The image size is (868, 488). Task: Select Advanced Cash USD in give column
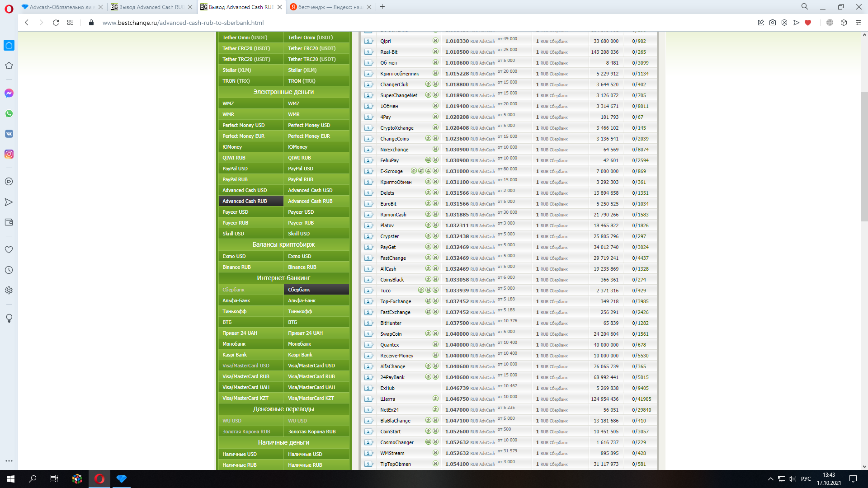(250, 190)
